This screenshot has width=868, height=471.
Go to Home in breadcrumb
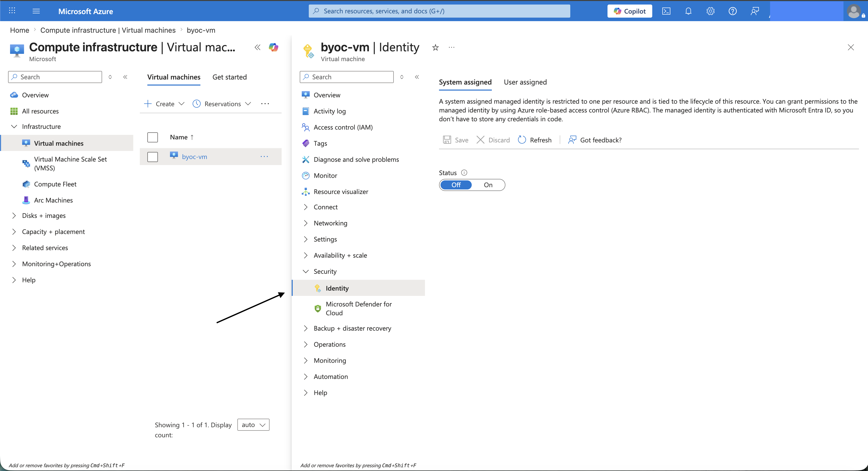[20, 30]
